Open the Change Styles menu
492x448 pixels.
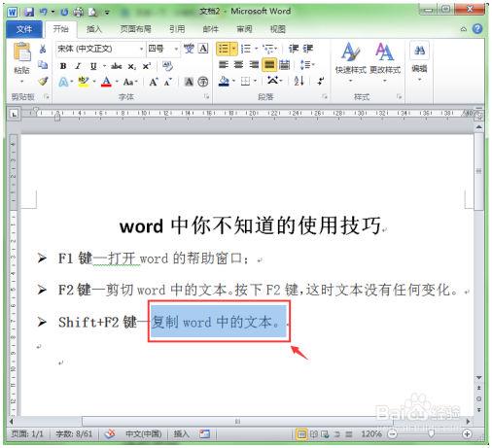pyautogui.click(x=385, y=61)
